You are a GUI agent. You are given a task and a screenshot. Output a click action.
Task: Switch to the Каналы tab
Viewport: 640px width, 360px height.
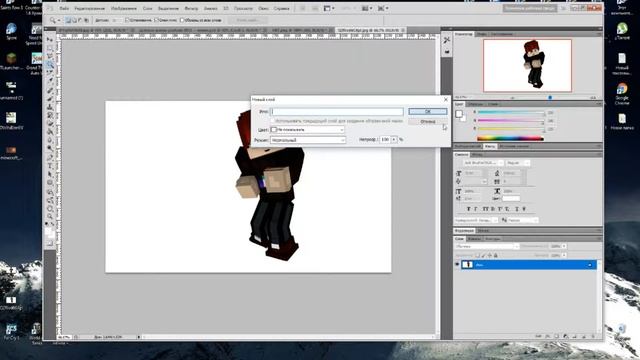point(474,239)
